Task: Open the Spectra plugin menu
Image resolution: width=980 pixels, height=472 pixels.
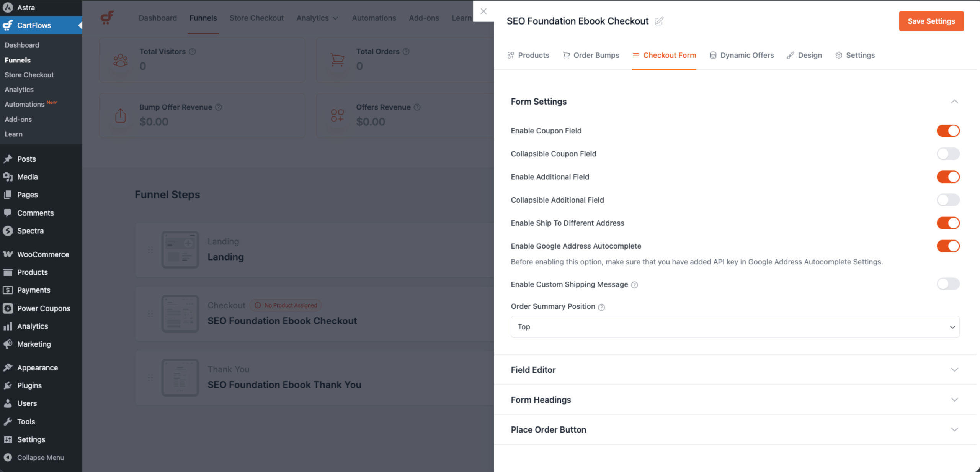Action: [x=30, y=231]
